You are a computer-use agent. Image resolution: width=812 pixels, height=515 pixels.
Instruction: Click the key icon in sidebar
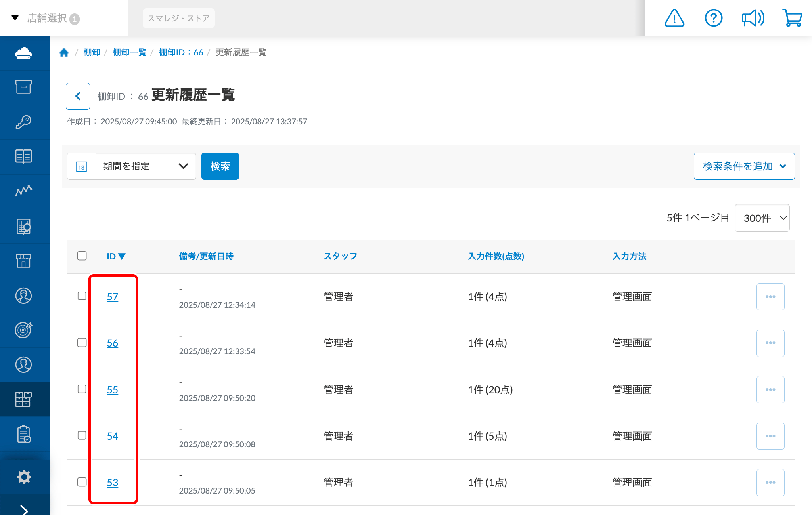pos(24,122)
